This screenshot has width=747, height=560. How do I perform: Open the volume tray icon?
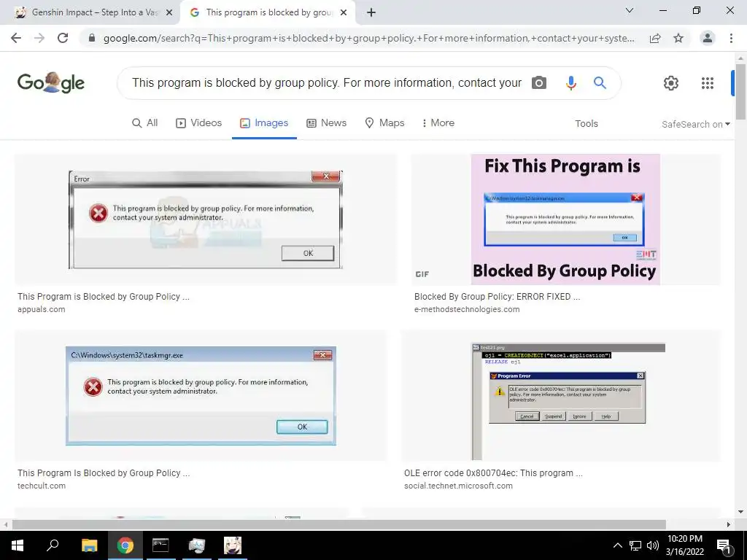tap(653, 545)
